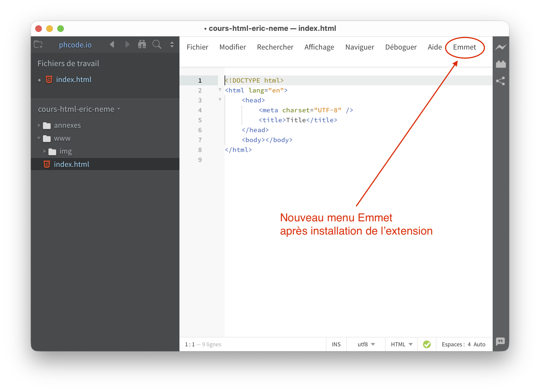Viewport: 540px width, 392px height.
Task: Collapse the code fold triangle on line 2
Action: pyautogui.click(x=220, y=90)
